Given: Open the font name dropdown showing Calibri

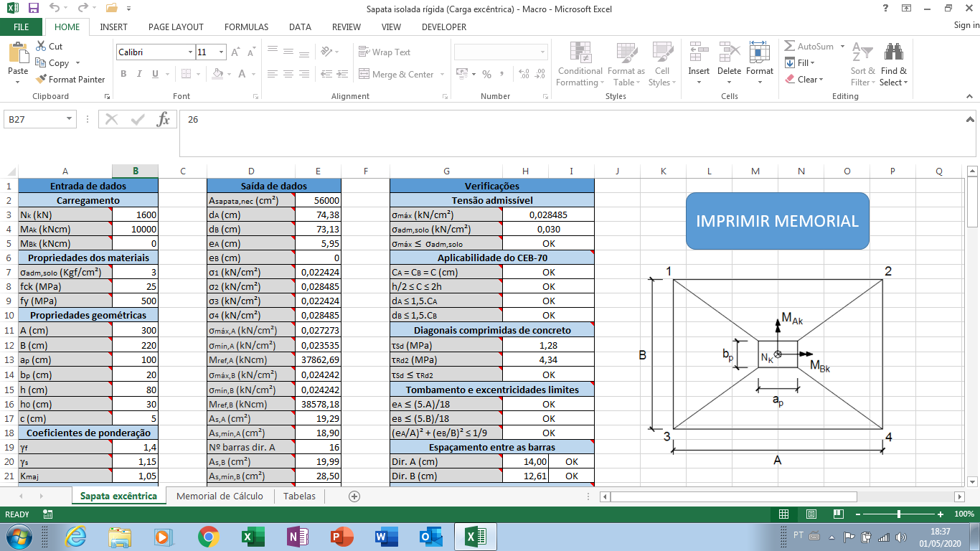Looking at the screenshot, I should 190,52.
